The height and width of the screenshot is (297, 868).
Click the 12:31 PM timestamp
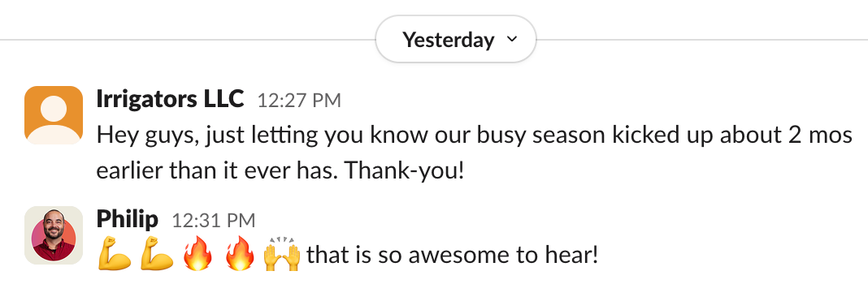[214, 221]
